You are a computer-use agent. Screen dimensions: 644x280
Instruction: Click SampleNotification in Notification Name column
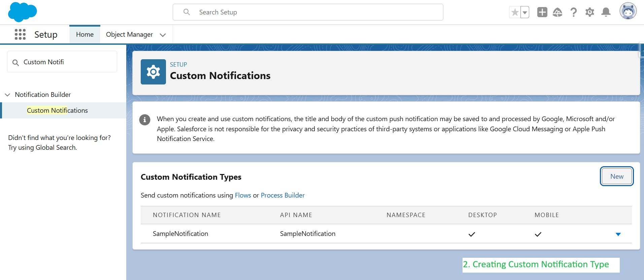click(180, 234)
